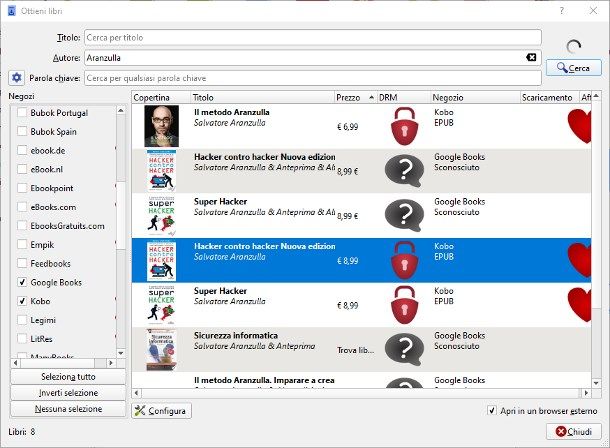The image size is (610, 448).
Task: Click Seleziona tutto button
Action: point(68,376)
